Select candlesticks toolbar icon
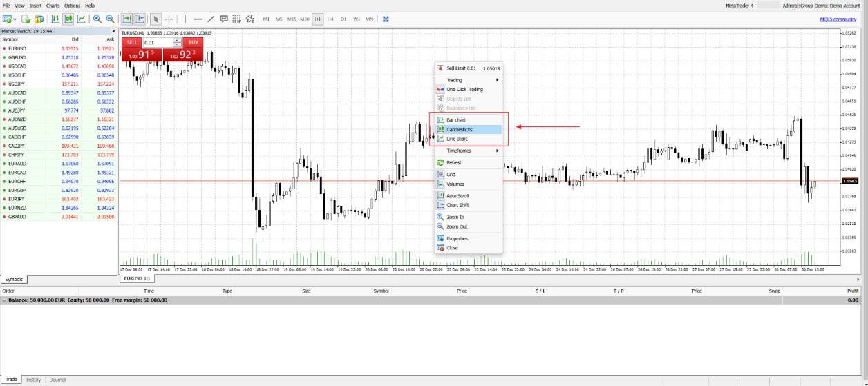 [68, 19]
